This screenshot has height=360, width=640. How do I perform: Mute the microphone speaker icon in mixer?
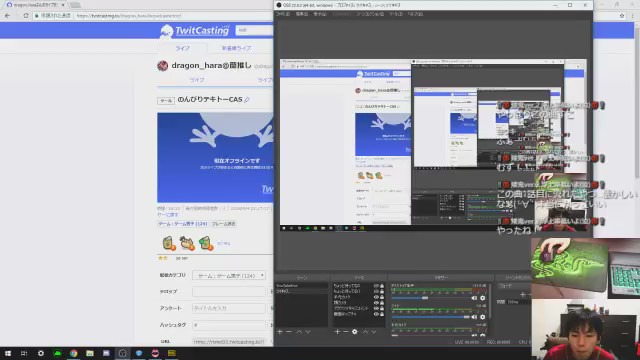click(474, 317)
